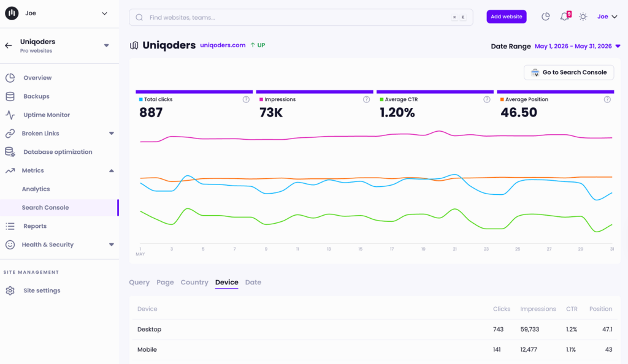This screenshot has width=628, height=364.
Task: Open notifications bell with badge
Action: click(x=565, y=17)
